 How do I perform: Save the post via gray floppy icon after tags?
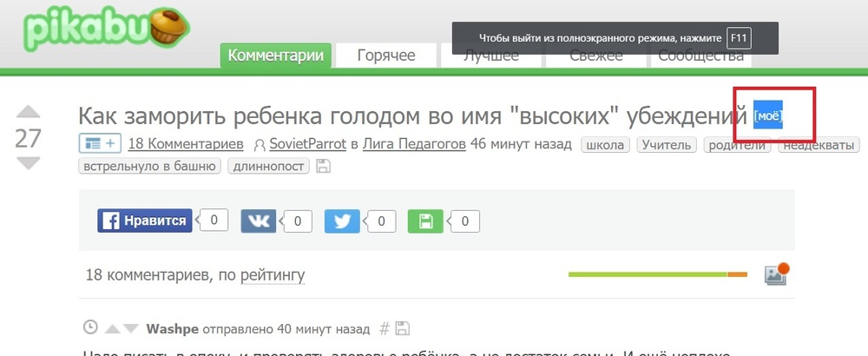tap(323, 166)
